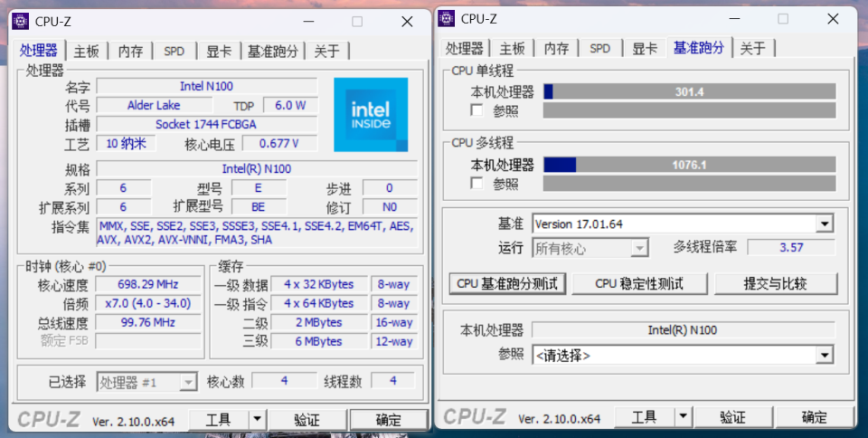Screen dimensions: 868x438
Task: Click the CPU-Z app icon in right window title bar
Action: click(x=446, y=18)
